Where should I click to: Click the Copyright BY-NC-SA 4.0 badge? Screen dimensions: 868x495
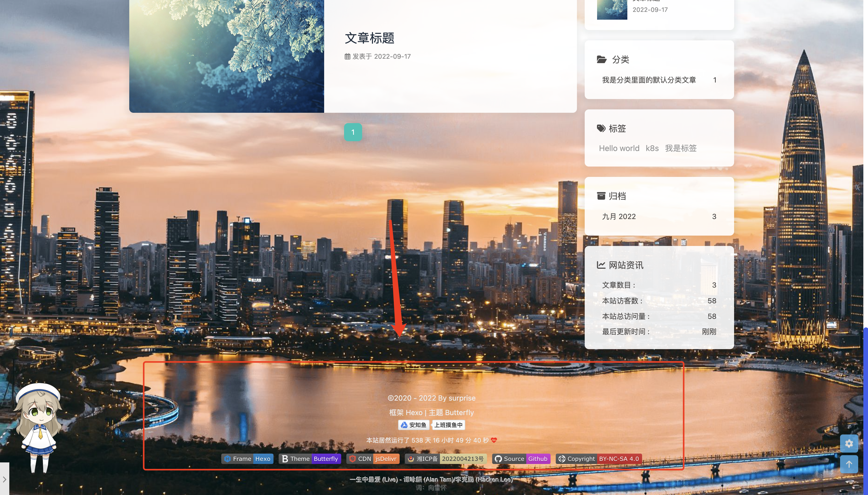tap(599, 459)
